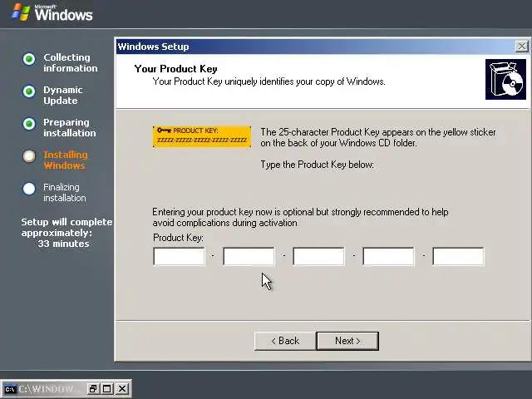Click the 'Finalizing installation' step text
The image size is (532, 399).
65,192
